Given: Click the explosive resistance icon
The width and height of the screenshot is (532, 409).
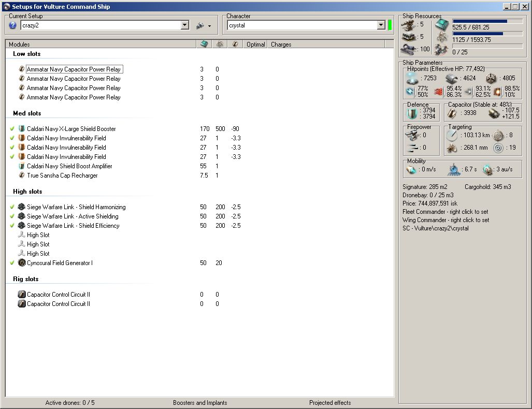Looking at the screenshot, I should [x=498, y=92].
